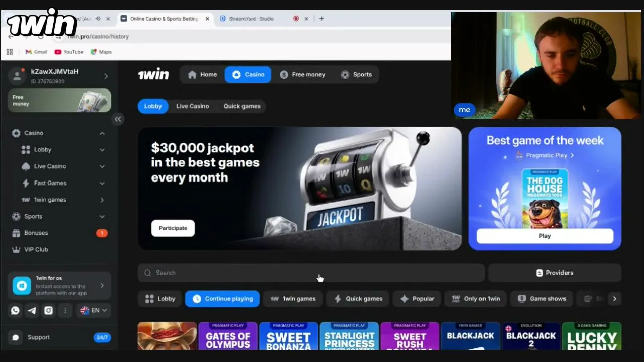Open the Instagram profile icon
This screenshot has height=362, width=644.
[x=48, y=311]
